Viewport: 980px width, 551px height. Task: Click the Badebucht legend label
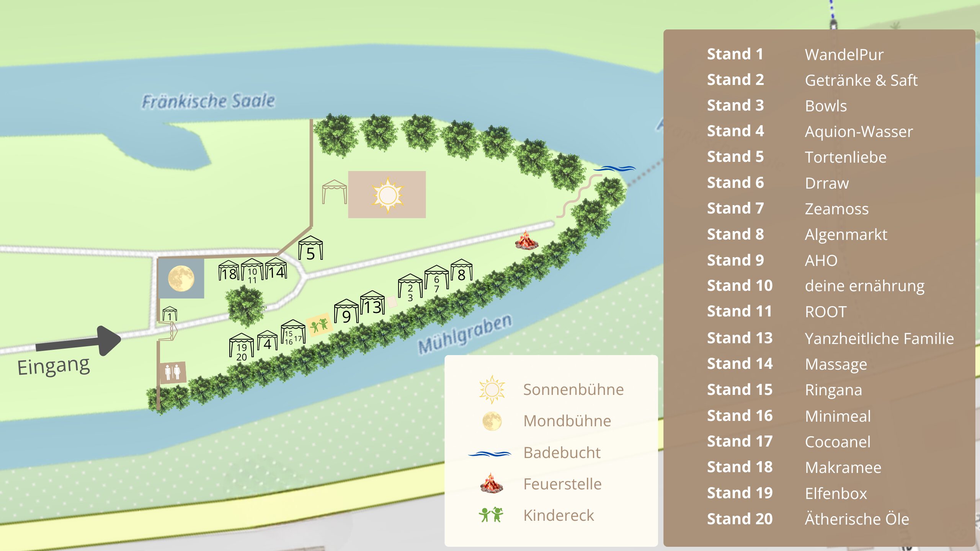(x=562, y=453)
